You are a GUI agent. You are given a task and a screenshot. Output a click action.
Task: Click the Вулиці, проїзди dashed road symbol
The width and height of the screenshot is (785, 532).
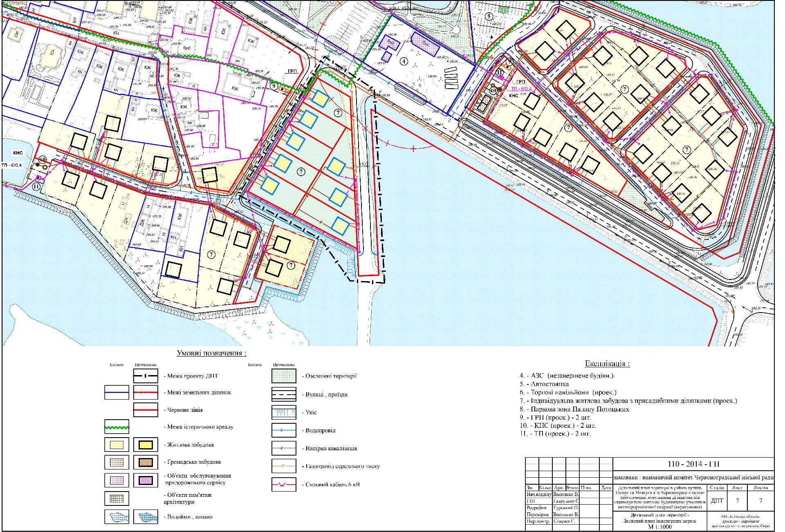coord(284,394)
